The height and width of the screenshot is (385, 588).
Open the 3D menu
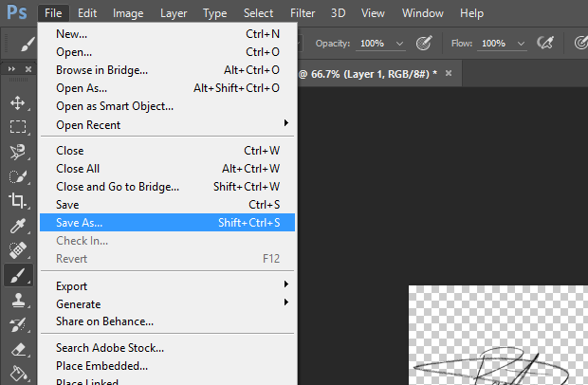pyautogui.click(x=338, y=13)
